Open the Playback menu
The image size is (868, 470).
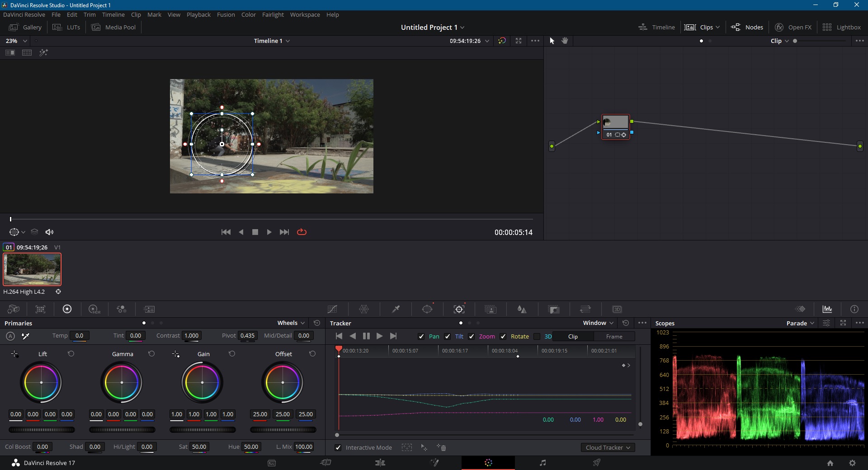click(x=198, y=14)
